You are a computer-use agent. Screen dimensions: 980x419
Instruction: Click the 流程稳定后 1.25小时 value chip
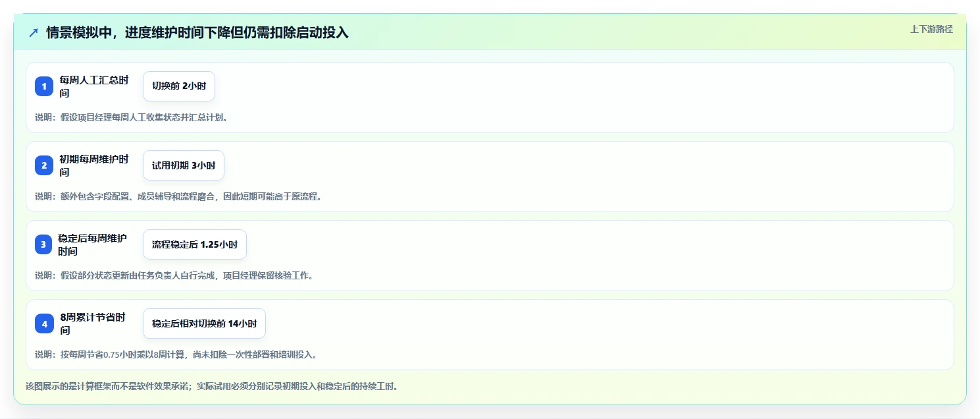pyautogui.click(x=195, y=244)
